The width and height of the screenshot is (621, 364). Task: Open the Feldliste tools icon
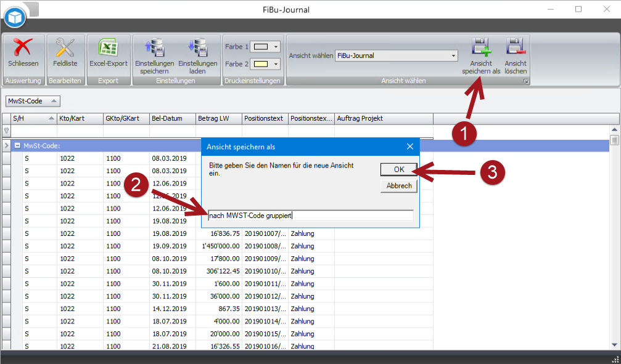tap(64, 47)
